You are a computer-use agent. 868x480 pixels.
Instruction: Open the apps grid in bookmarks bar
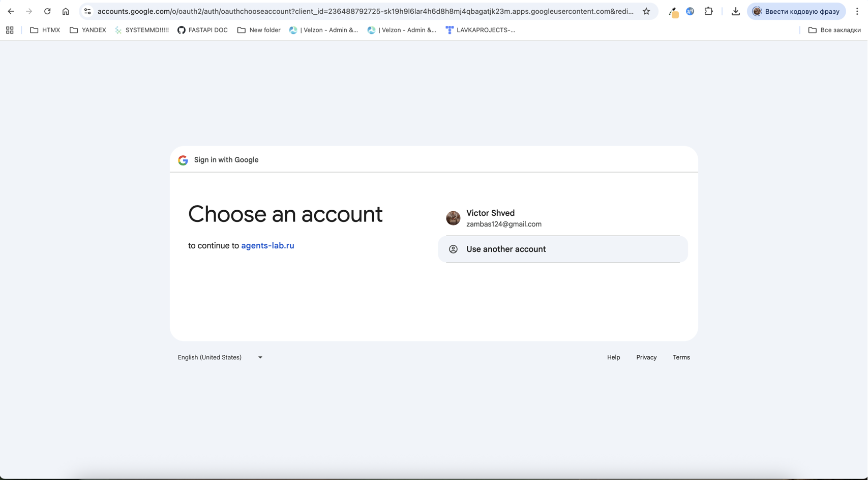coord(10,30)
